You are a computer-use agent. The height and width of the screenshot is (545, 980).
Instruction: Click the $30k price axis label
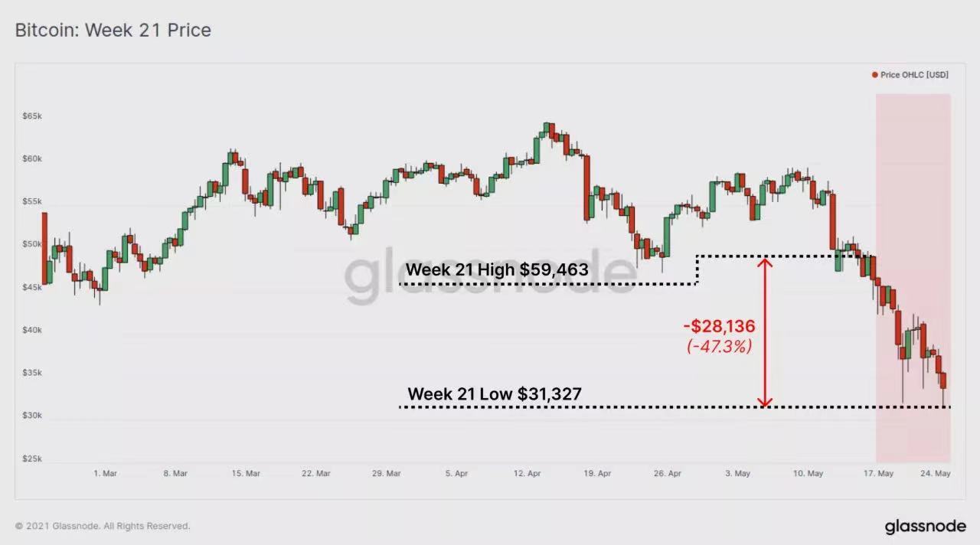click(x=31, y=416)
